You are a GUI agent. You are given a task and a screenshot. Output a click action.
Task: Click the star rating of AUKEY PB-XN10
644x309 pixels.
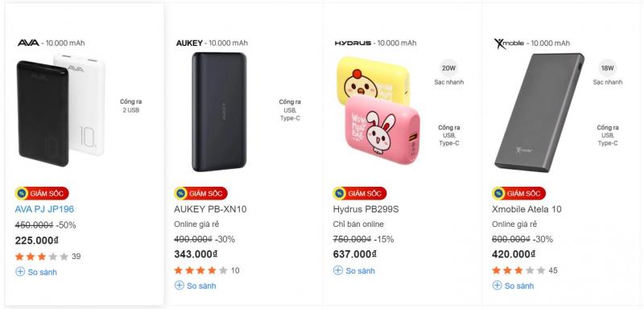200,270
